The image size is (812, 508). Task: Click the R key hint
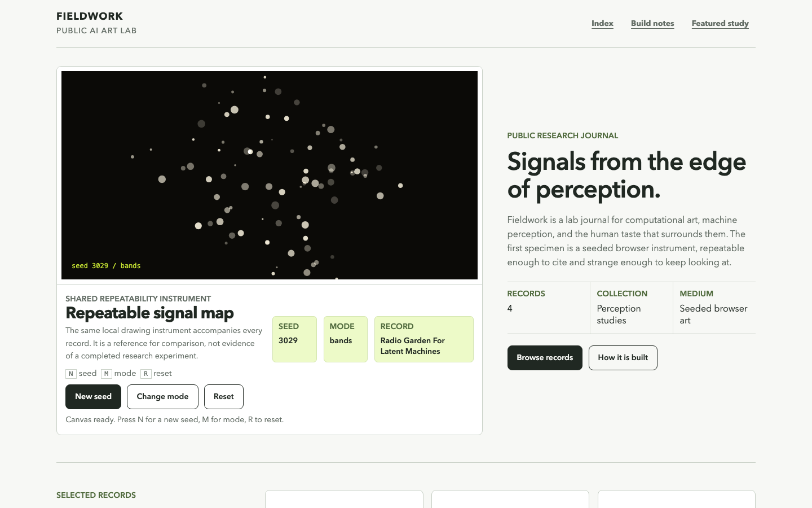(145, 374)
